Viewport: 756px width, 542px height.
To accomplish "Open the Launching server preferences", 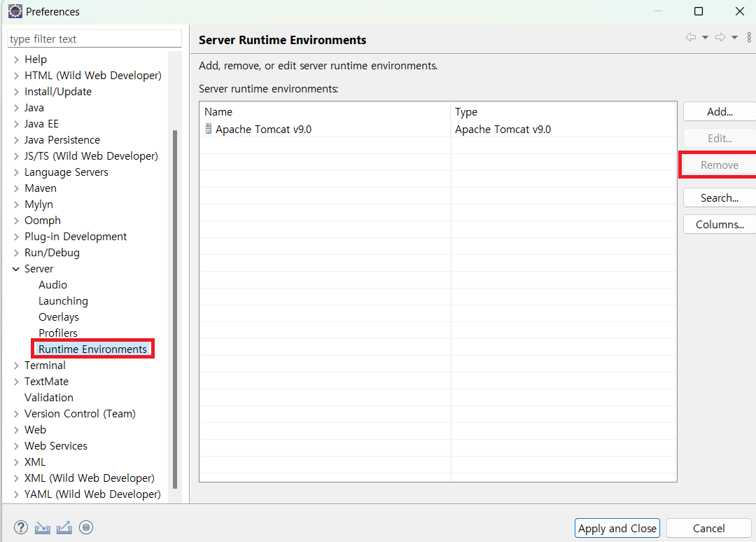I will click(x=63, y=301).
